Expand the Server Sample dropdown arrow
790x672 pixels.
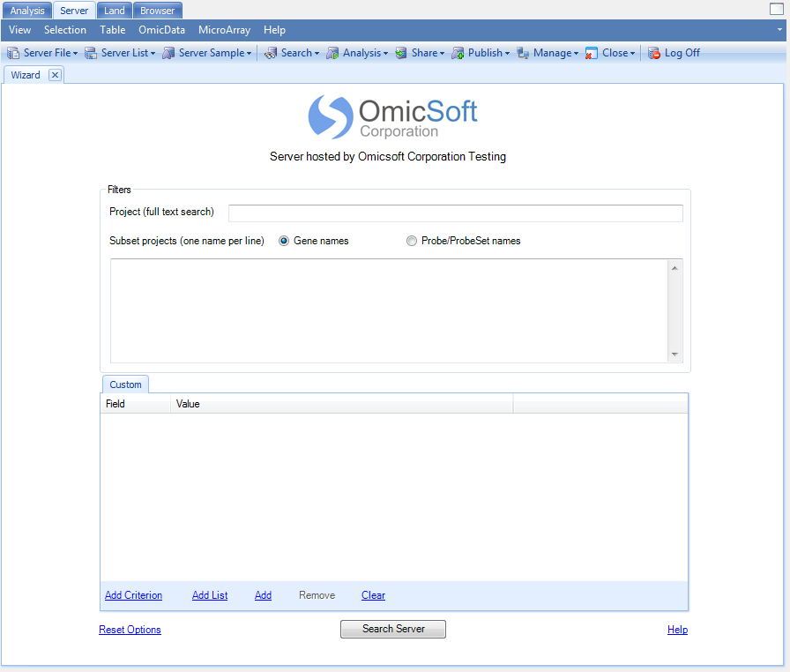click(x=249, y=54)
